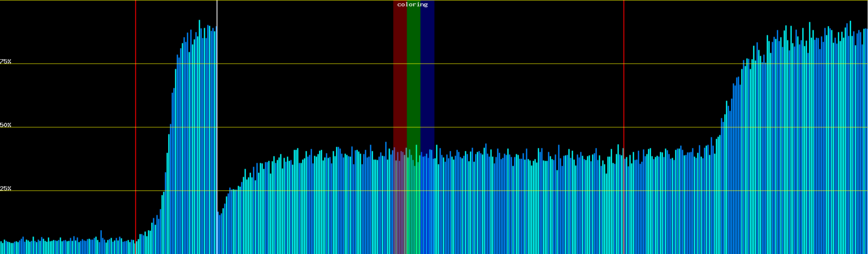Screen dimensions: 868x254
Task: Click the 25% axis label
Action: coord(6,188)
